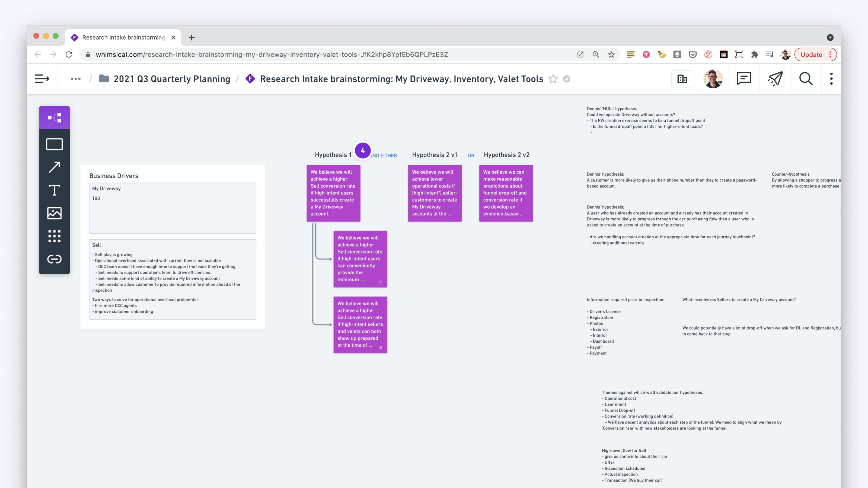Select the arrow connector tool
The image size is (868, 488).
54,167
